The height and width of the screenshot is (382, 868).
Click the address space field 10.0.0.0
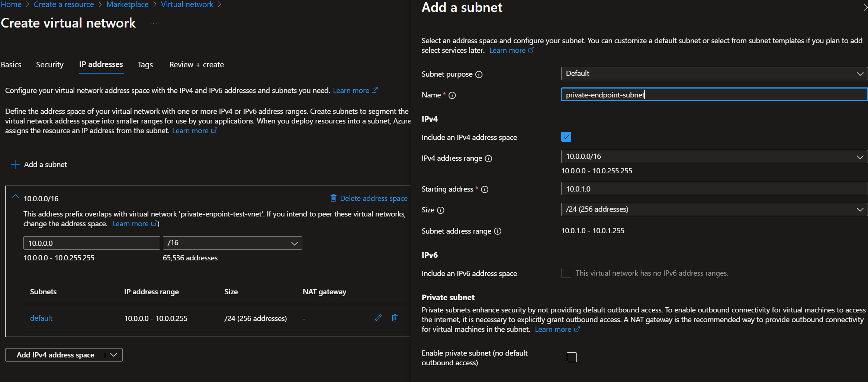point(91,243)
